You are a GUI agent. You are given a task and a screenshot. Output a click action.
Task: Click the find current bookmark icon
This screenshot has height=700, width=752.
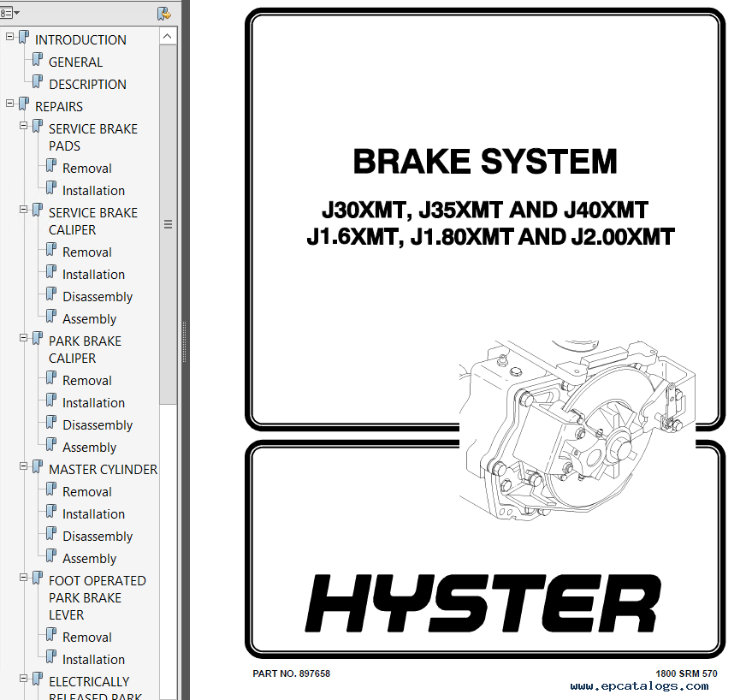pyautogui.click(x=164, y=14)
